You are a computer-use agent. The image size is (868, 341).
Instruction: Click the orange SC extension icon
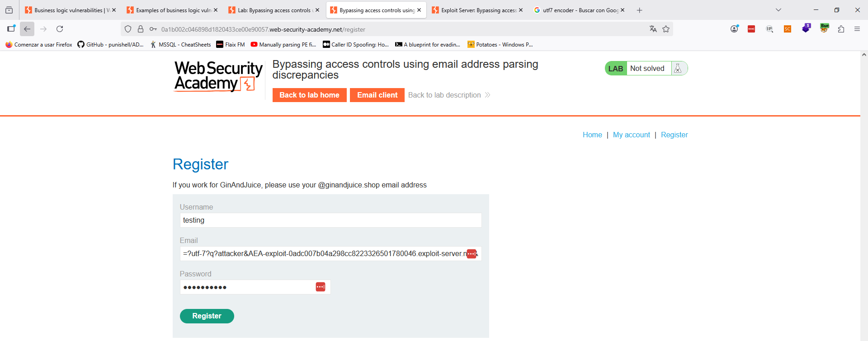[x=788, y=29]
